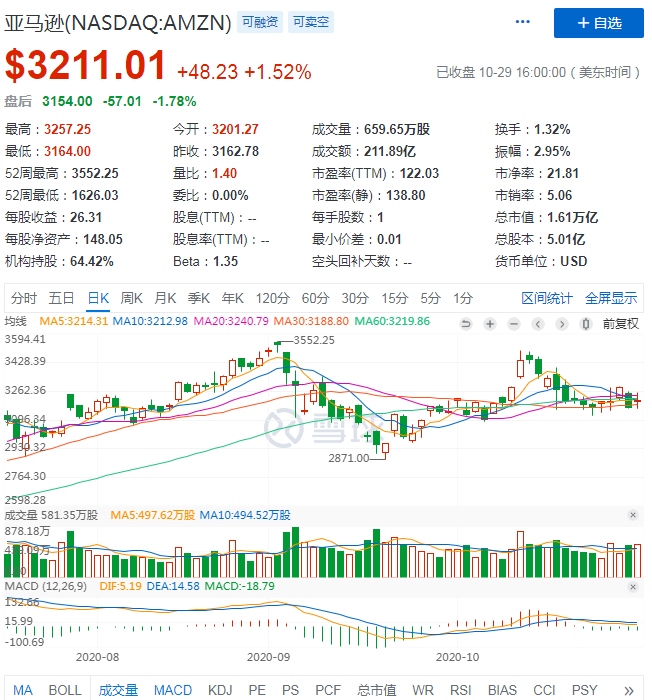Toggle MACD indicator at bottom bar
Viewport: 652px width, 700px height.
tap(173, 690)
